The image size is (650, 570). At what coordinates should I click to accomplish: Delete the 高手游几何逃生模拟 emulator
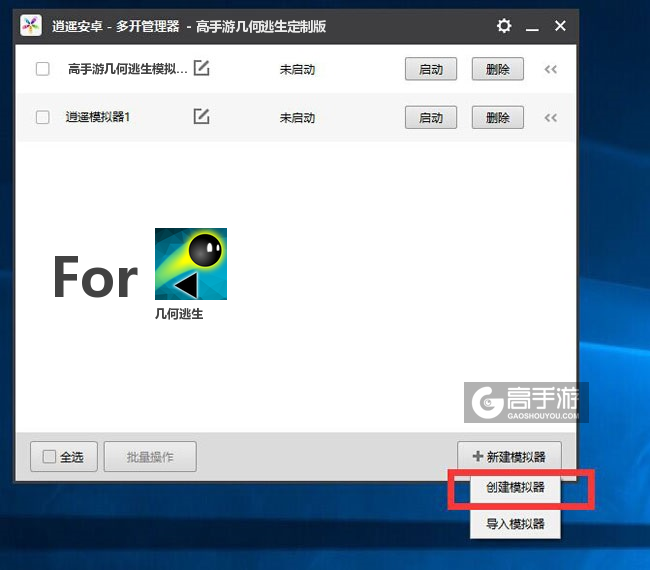pyautogui.click(x=497, y=69)
